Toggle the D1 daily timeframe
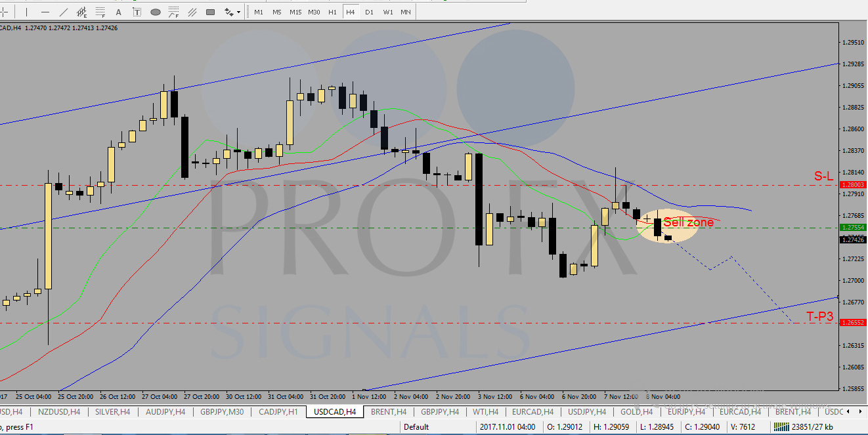The width and height of the screenshot is (868, 435). click(369, 12)
